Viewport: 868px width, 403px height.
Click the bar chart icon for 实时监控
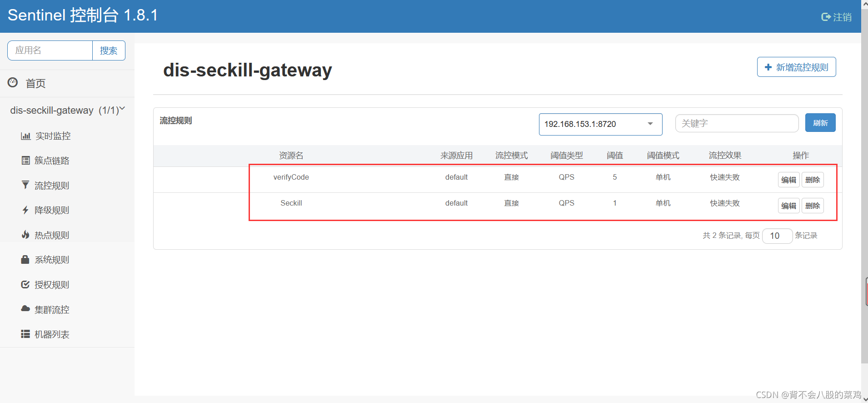[25, 136]
